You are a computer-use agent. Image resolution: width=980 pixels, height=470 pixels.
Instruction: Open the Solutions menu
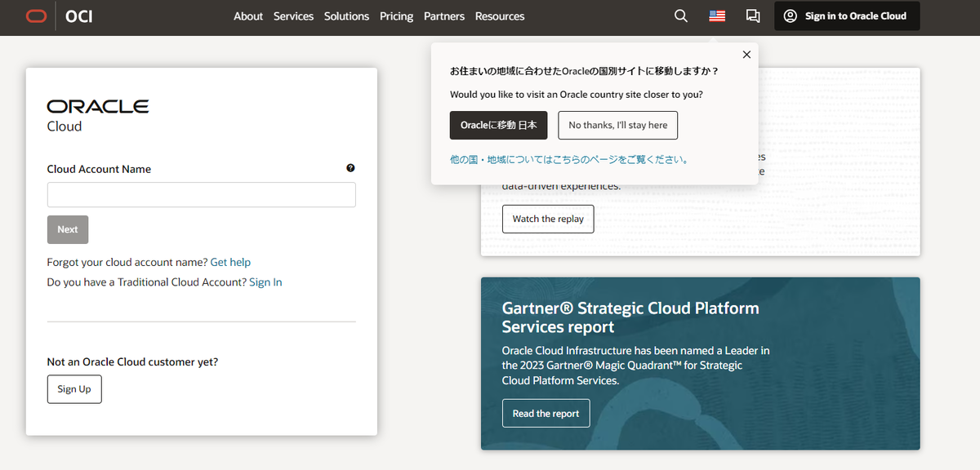click(346, 16)
